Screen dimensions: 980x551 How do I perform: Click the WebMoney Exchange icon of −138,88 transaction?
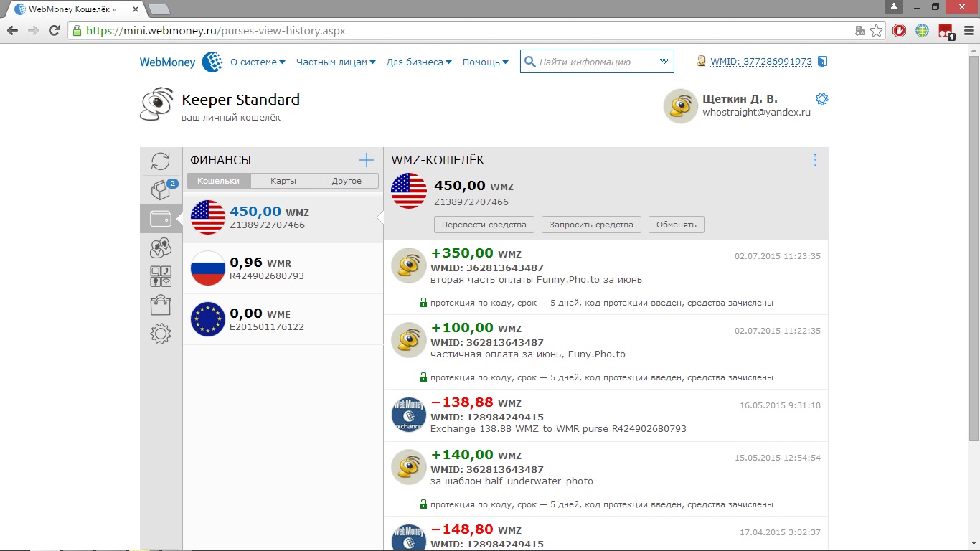409,415
